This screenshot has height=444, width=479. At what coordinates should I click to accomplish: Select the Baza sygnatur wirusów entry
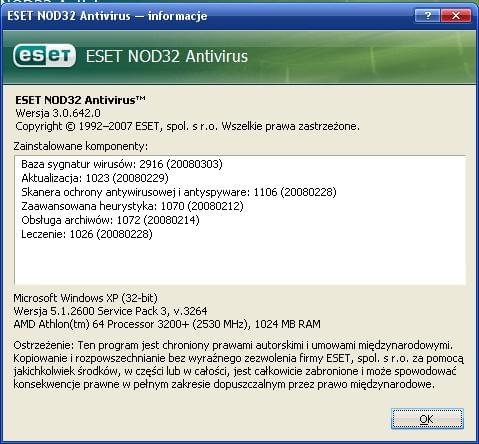122,164
